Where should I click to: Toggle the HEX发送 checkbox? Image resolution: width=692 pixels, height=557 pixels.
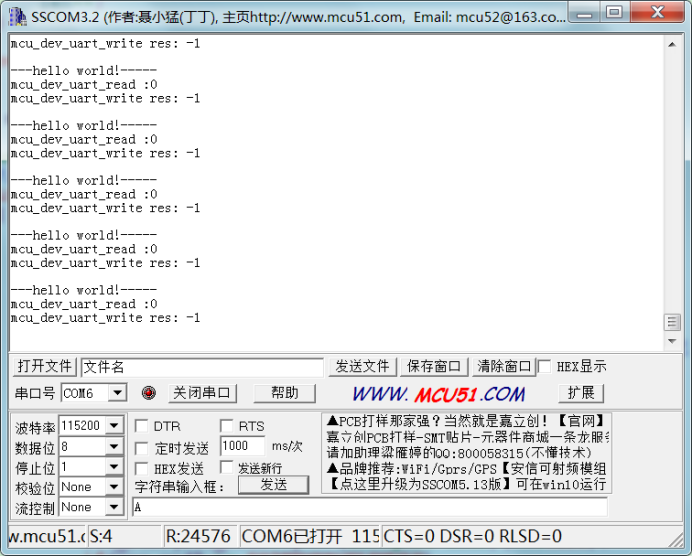(x=141, y=468)
